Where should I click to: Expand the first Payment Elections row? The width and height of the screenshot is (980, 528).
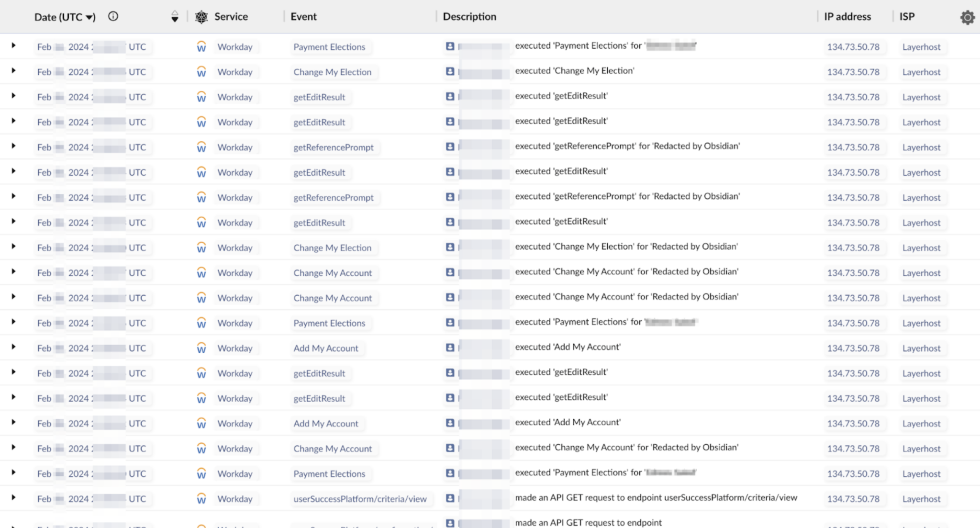point(13,45)
